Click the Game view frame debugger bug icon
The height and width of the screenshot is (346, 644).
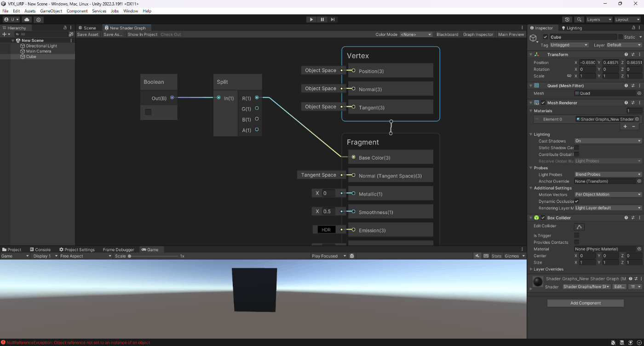(352, 256)
